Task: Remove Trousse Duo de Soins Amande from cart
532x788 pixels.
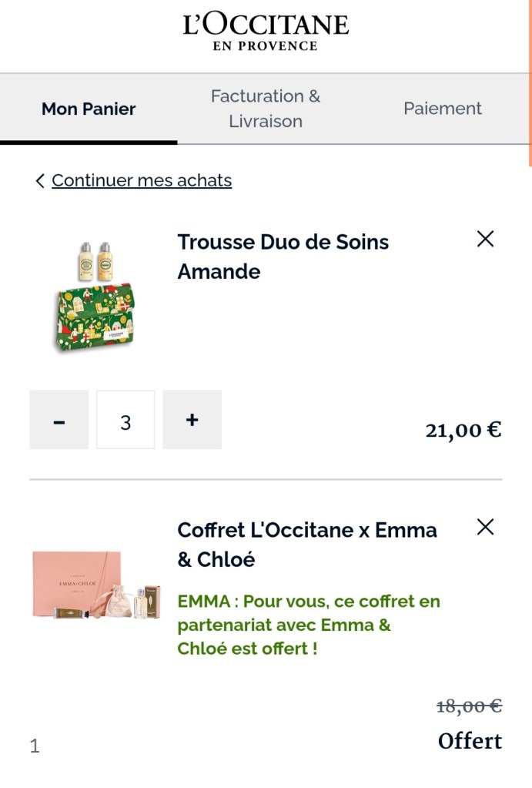Action: [485, 240]
